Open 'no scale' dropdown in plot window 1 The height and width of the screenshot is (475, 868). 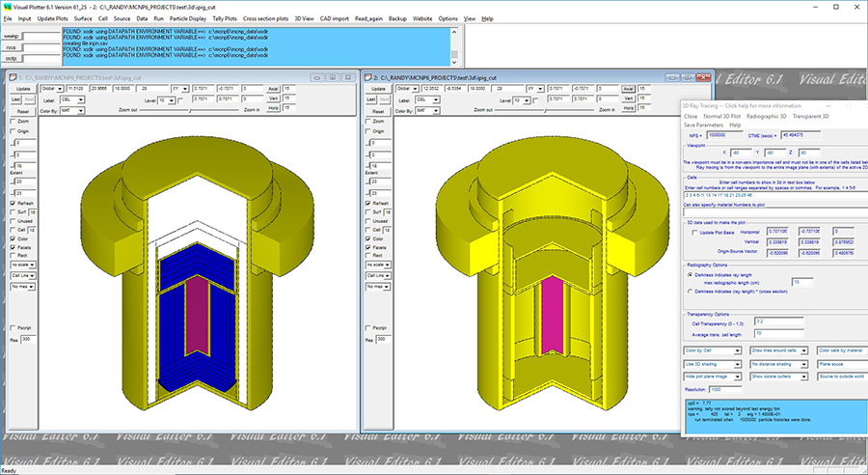coord(23,265)
